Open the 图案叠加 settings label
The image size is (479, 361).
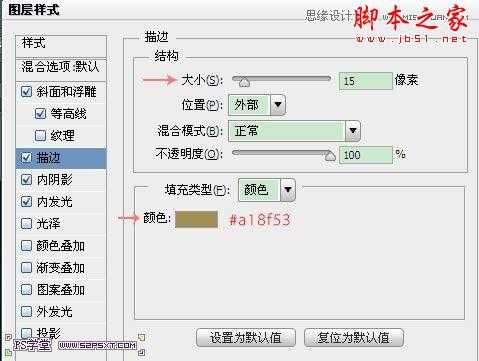point(61,290)
